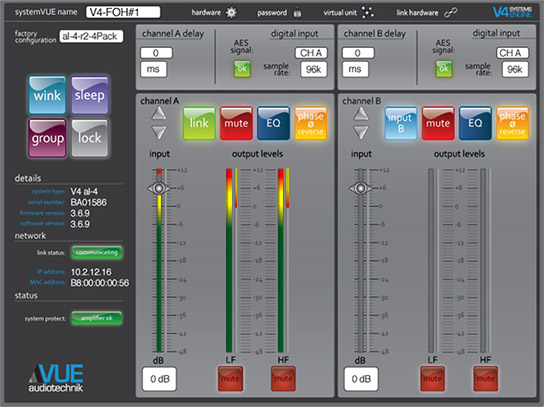
Task: Open channel B sample rate 96k box
Action: tap(515, 69)
